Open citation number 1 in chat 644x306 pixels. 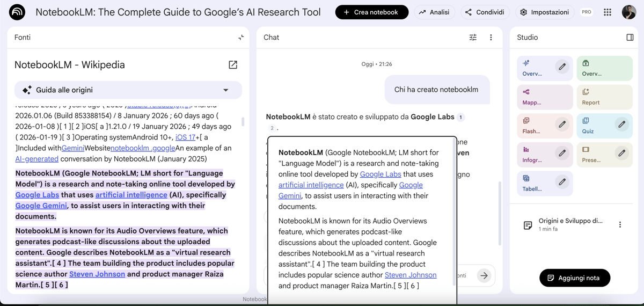point(460,117)
